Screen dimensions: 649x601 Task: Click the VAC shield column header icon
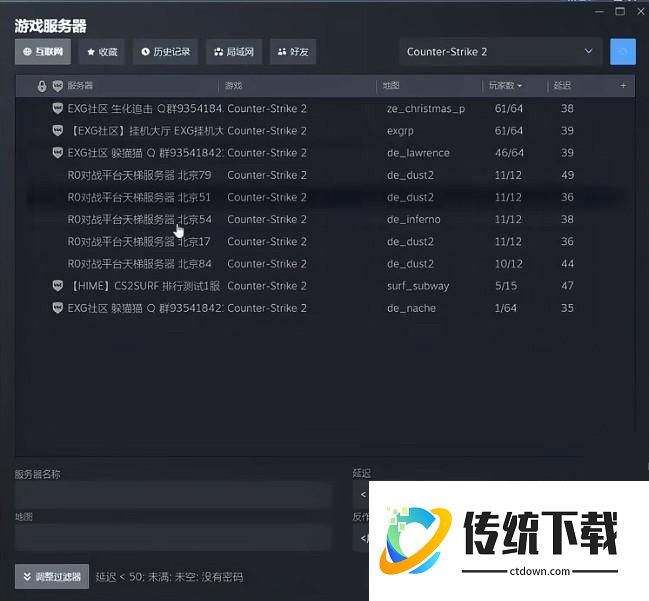tap(57, 86)
